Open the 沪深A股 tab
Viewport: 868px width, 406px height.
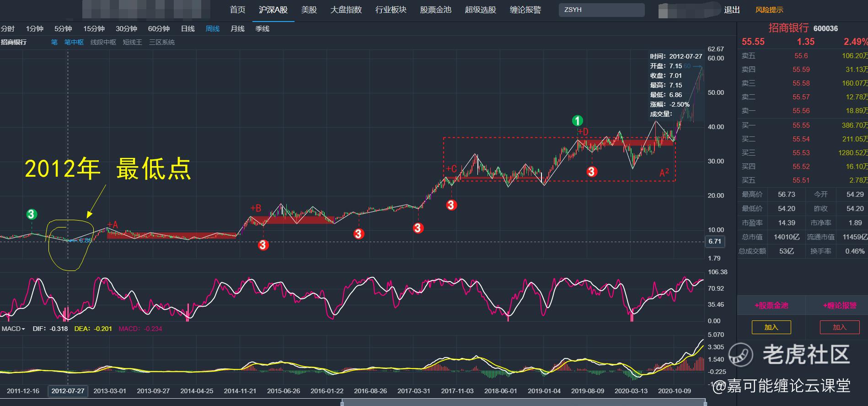[x=273, y=10]
